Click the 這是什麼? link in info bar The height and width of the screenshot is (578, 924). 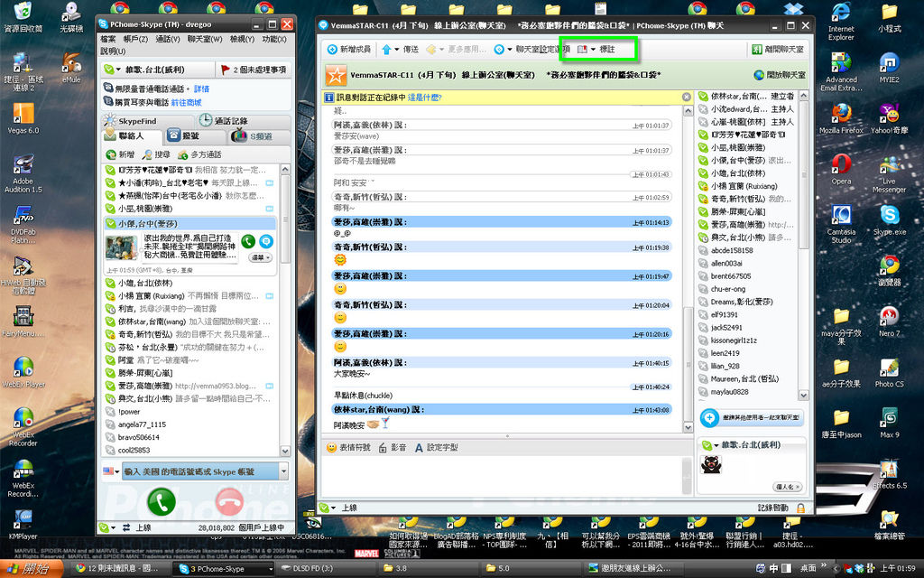pos(424,98)
